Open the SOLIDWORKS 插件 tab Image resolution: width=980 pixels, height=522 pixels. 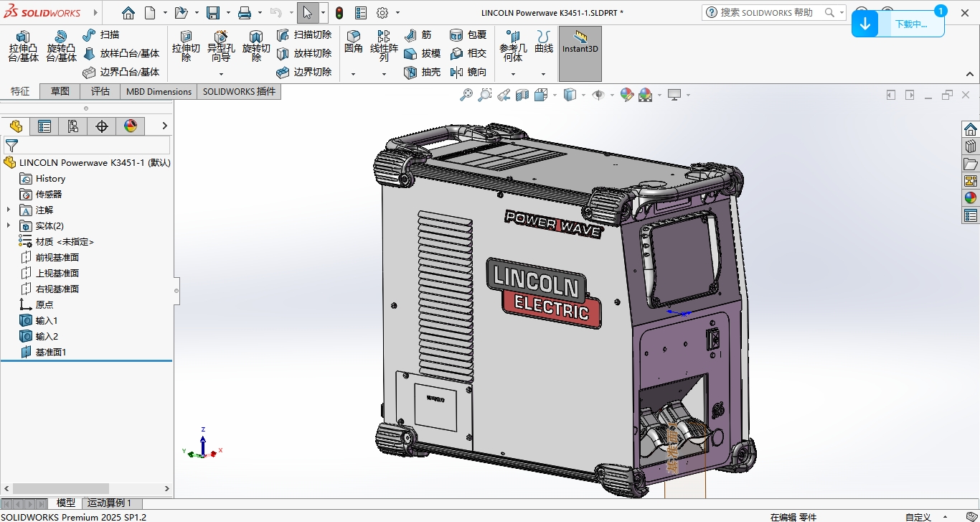239,91
